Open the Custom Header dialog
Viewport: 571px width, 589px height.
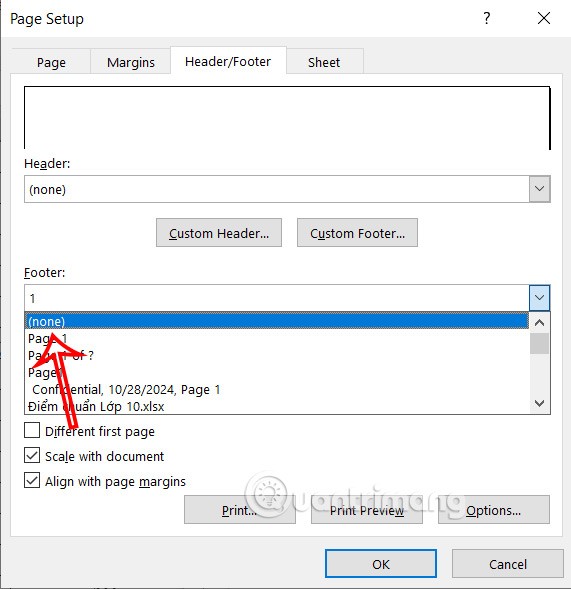pos(219,233)
